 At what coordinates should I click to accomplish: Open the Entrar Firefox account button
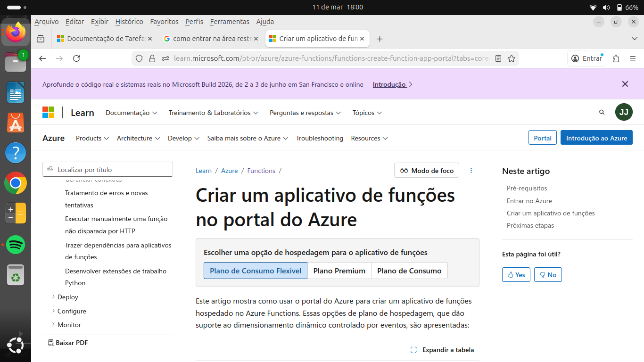coord(586,58)
